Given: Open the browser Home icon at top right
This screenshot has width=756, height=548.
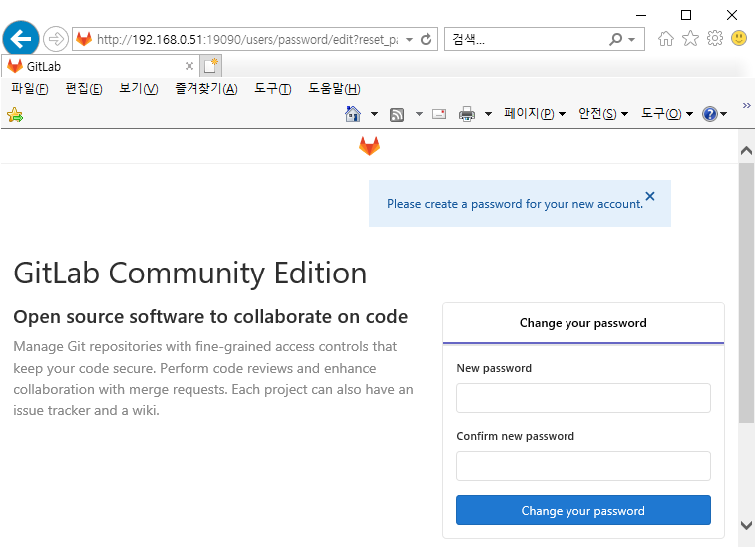Looking at the screenshot, I should pos(666,38).
